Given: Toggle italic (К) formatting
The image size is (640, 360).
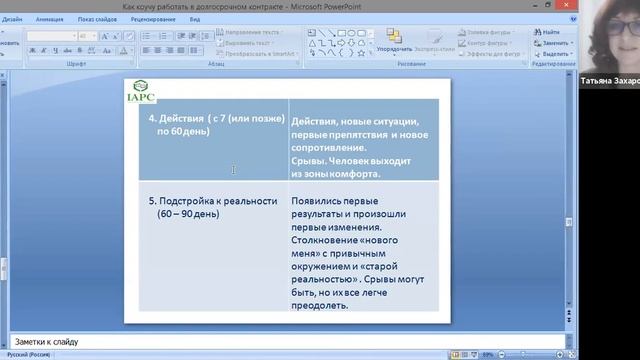Looking at the screenshot, I should [44, 51].
